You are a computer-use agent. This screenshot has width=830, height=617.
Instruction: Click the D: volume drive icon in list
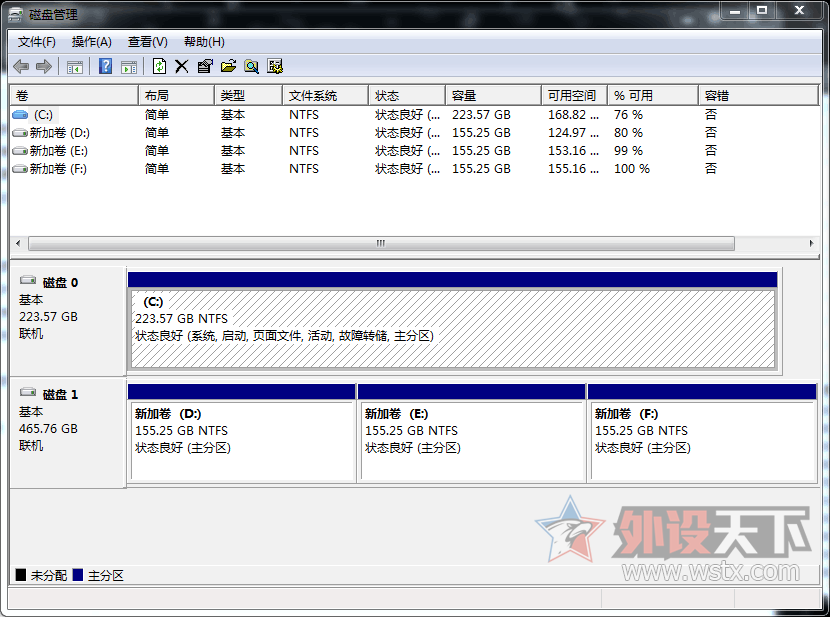[x=20, y=133]
